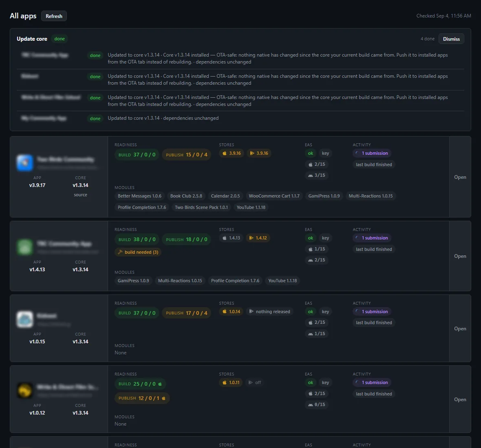
Task: Click EAS 'key' badge in the v1.4.13 card
Action: 325,238
